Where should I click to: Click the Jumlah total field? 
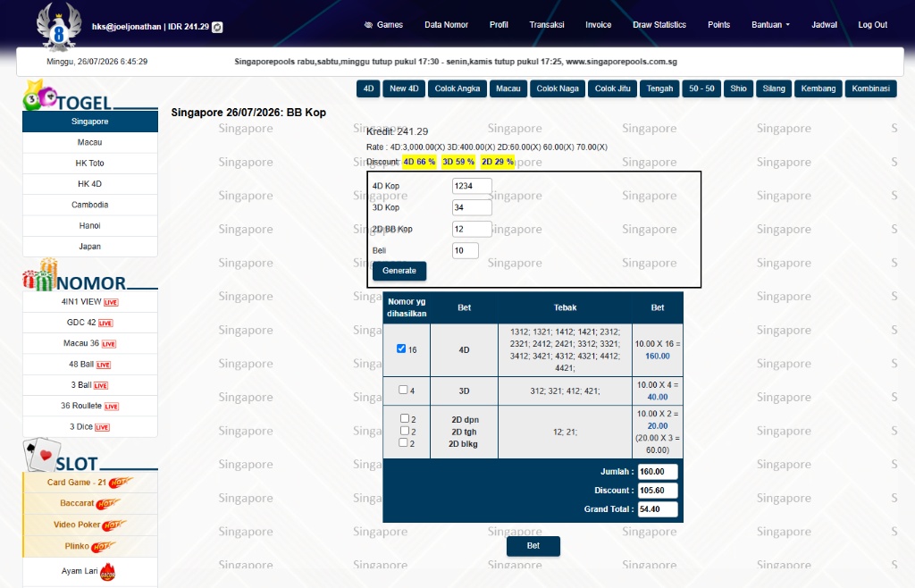click(658, 472)
